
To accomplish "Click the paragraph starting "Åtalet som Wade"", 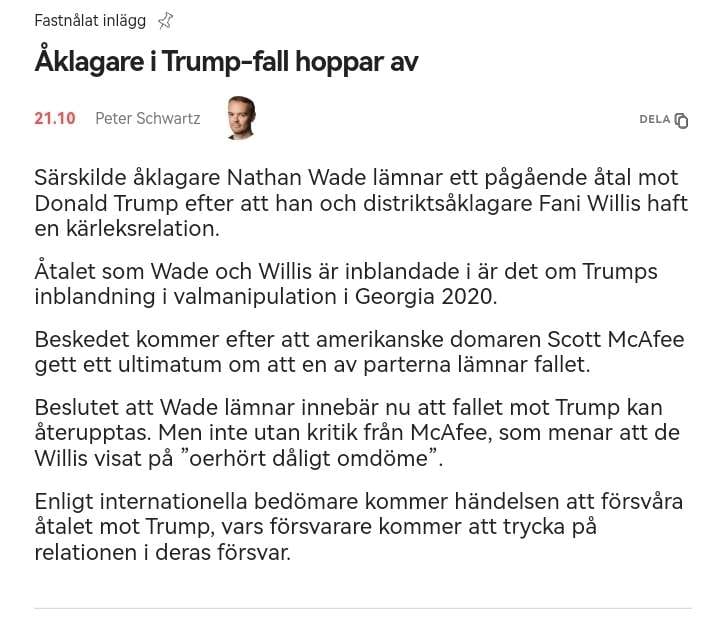I will [x=345, y=285].
